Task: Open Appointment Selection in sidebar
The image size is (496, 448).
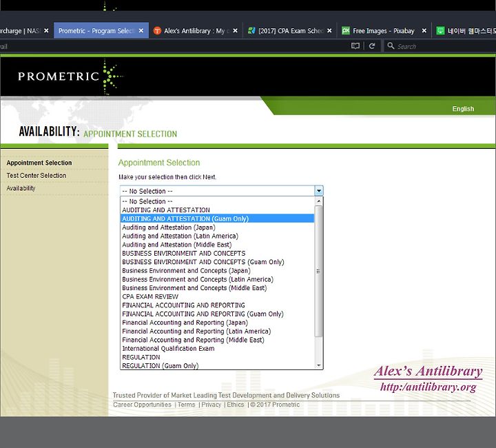Action: click(x=39, y=163)
